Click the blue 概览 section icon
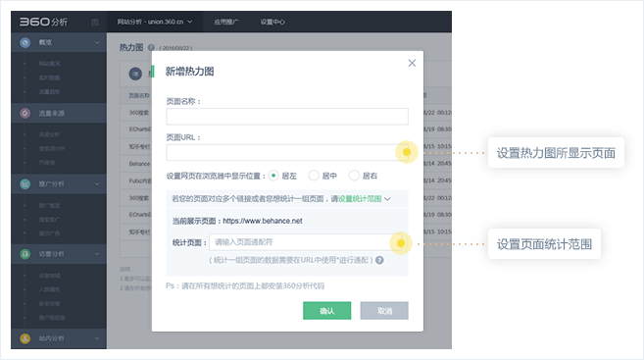 [x=25, y=42]
